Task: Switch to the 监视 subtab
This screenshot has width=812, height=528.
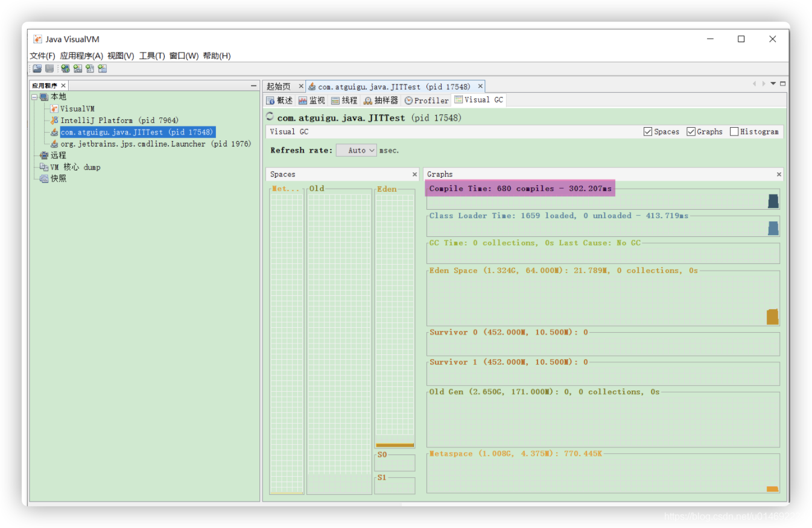Action: pos(312,101)
